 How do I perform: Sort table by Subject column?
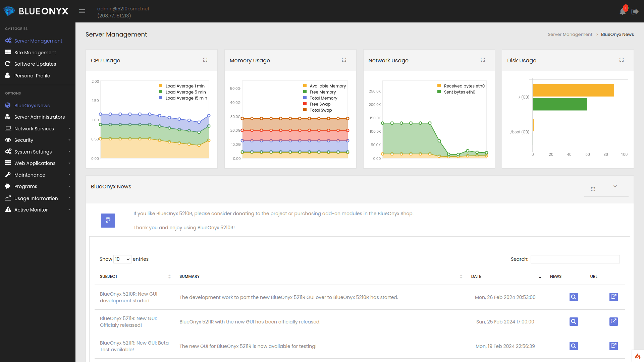tap(135, 277)
